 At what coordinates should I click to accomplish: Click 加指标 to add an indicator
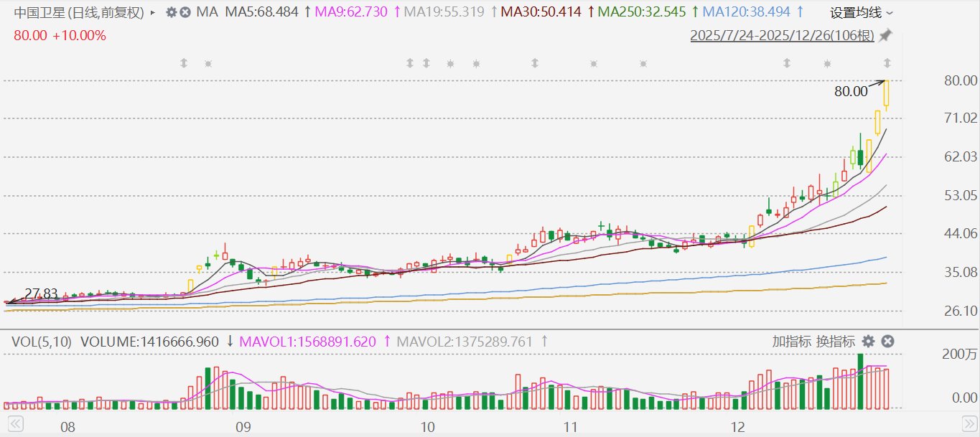pos(792,342)
